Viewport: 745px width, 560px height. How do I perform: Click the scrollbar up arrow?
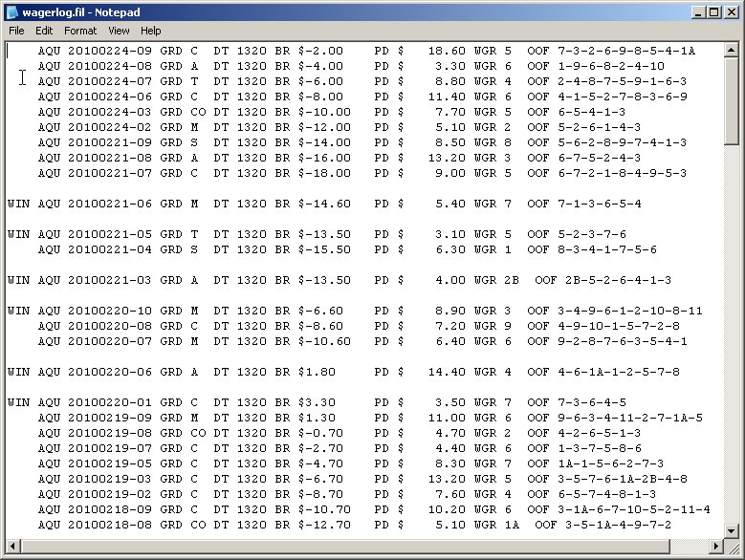[733, 50]
